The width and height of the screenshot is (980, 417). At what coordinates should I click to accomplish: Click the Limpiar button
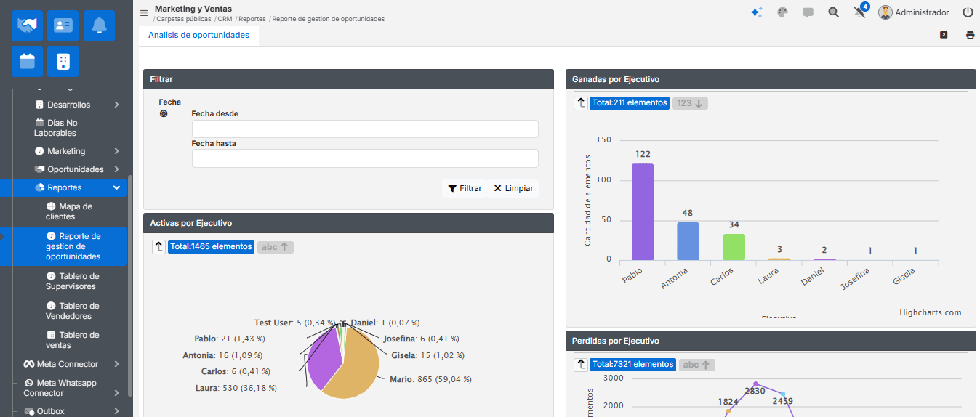[513, 188]
